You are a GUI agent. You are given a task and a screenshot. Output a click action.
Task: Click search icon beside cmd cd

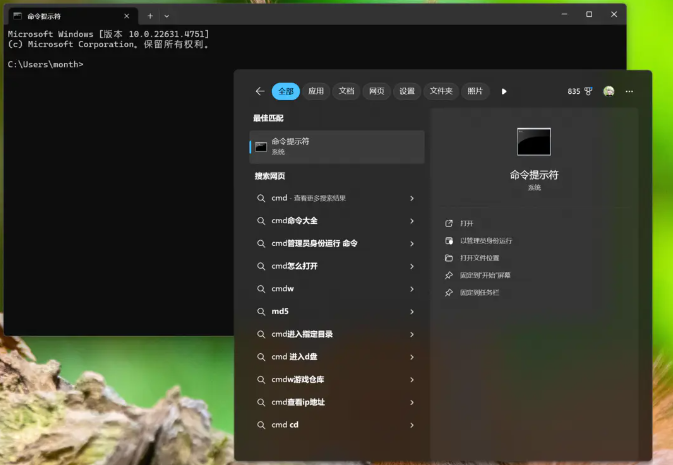coord(261,425)
